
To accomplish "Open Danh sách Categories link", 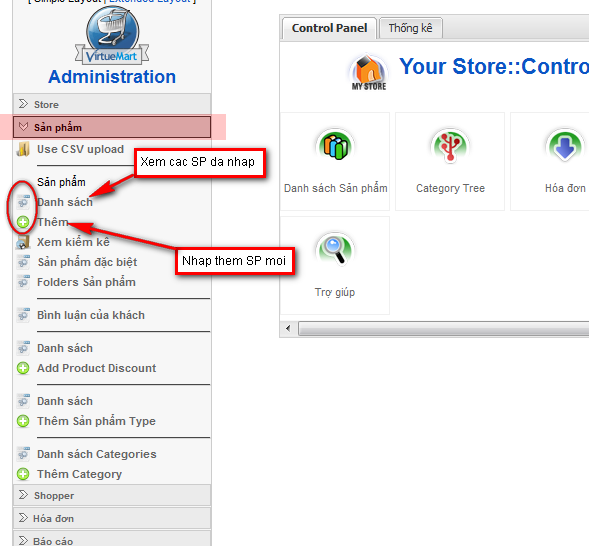I will pos(97,454).
